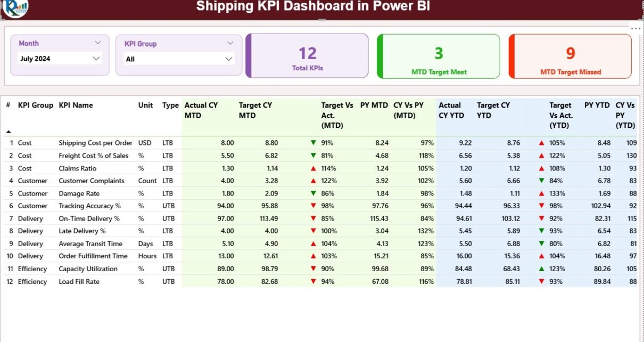The image size is (644, 342).
Task: Expand the July 2024 month dropdown
Action: click(x=96, y=59)
